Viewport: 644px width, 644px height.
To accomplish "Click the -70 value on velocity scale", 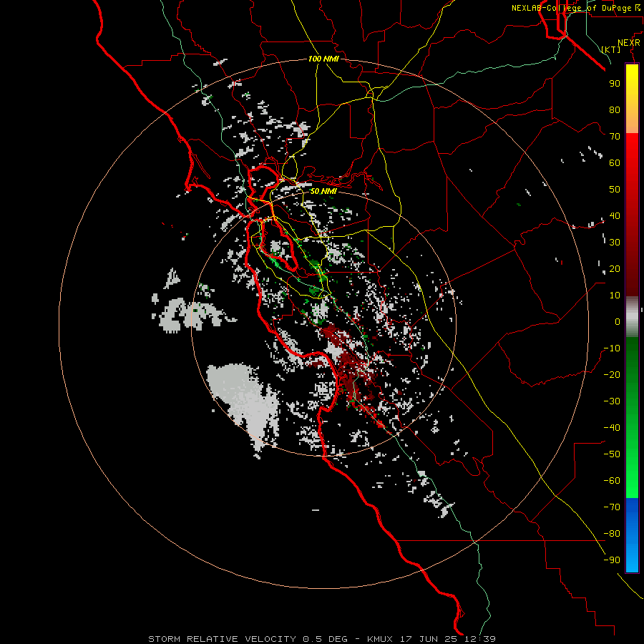I will point(612,507).
